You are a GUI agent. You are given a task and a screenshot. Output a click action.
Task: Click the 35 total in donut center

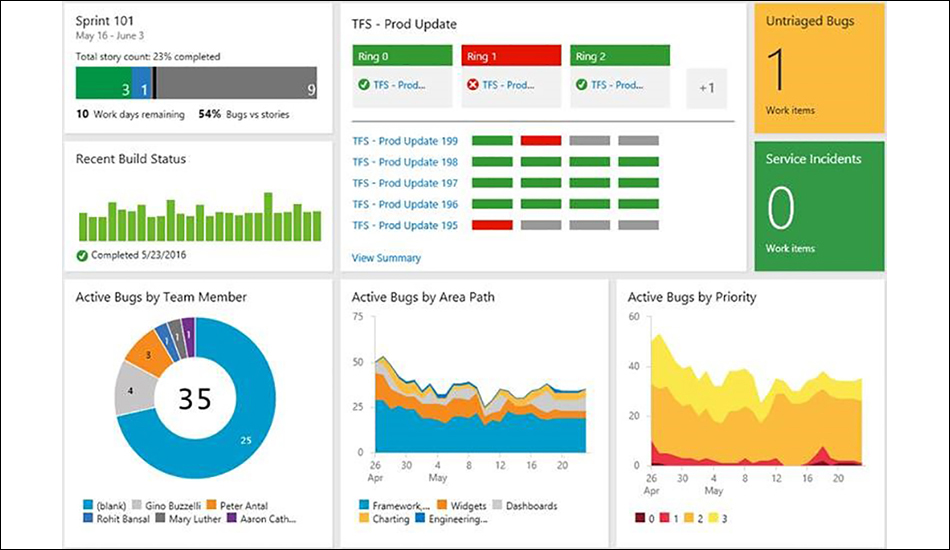tap(195, 399)
